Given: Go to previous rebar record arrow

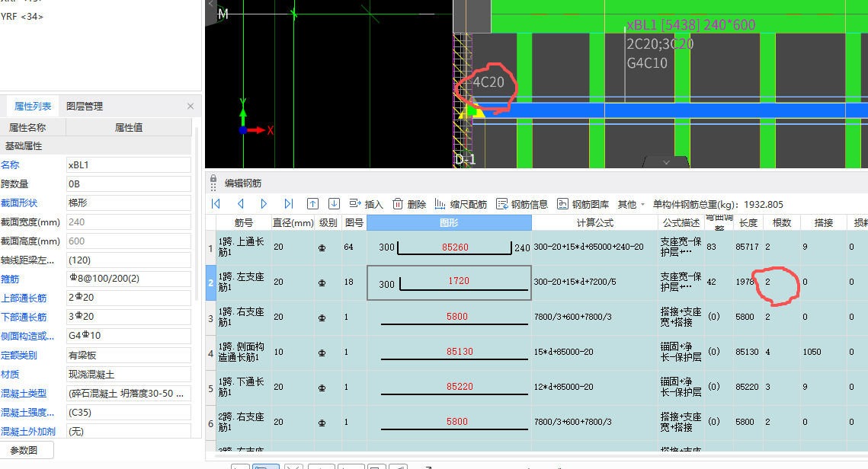Looking at the screenshot, I should tap(240, 204).
